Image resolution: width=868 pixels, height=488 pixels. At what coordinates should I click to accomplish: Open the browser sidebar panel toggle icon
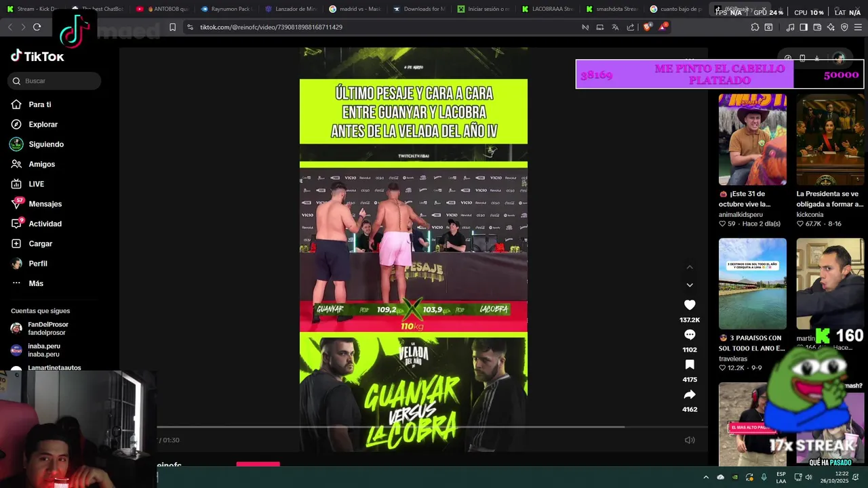coord(804,27)
